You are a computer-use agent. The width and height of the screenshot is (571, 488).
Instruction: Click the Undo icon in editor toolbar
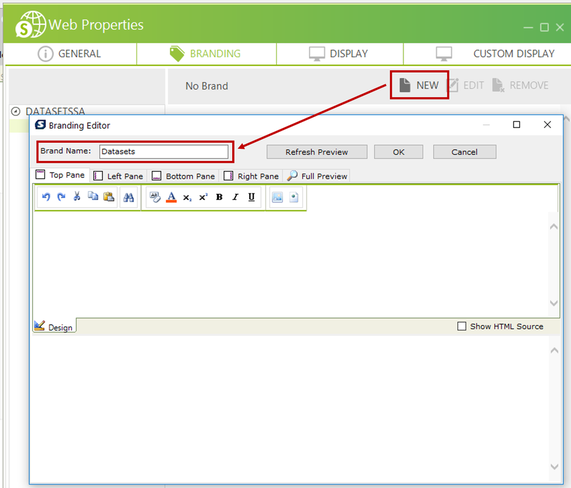[46, 197]
